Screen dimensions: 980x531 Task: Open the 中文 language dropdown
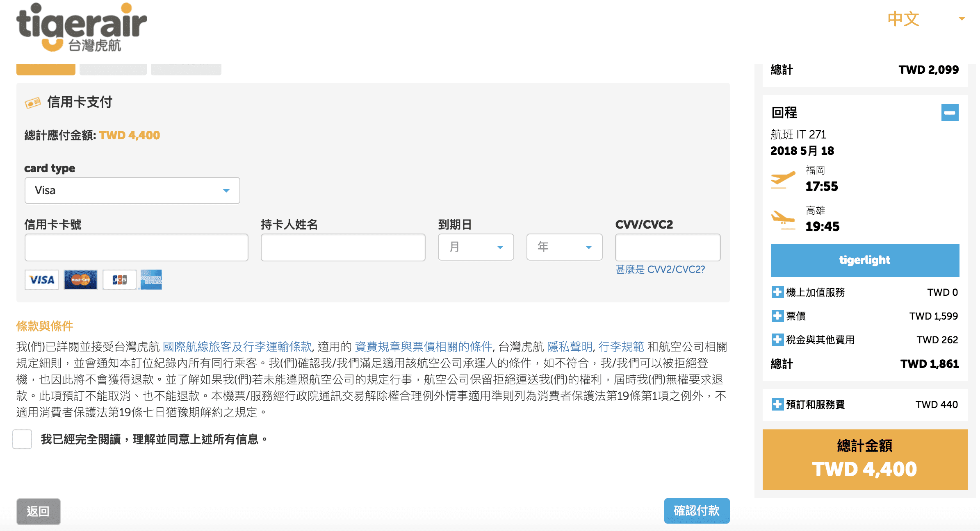click(926, 19)
